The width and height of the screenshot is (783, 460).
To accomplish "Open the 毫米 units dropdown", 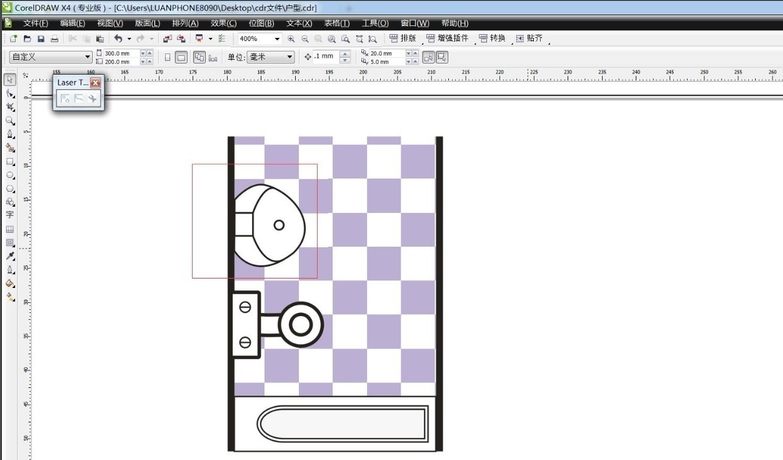I will [x=290, y=57].
